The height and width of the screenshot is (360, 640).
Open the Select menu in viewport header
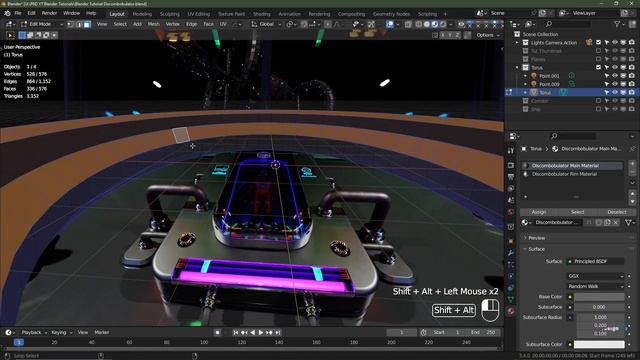tap(120, 24)
